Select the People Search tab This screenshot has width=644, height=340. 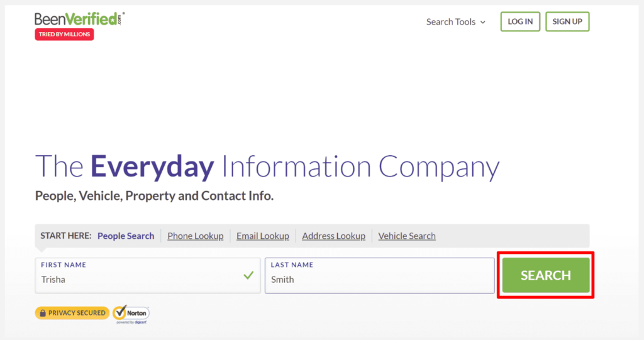tap(126, 236)
